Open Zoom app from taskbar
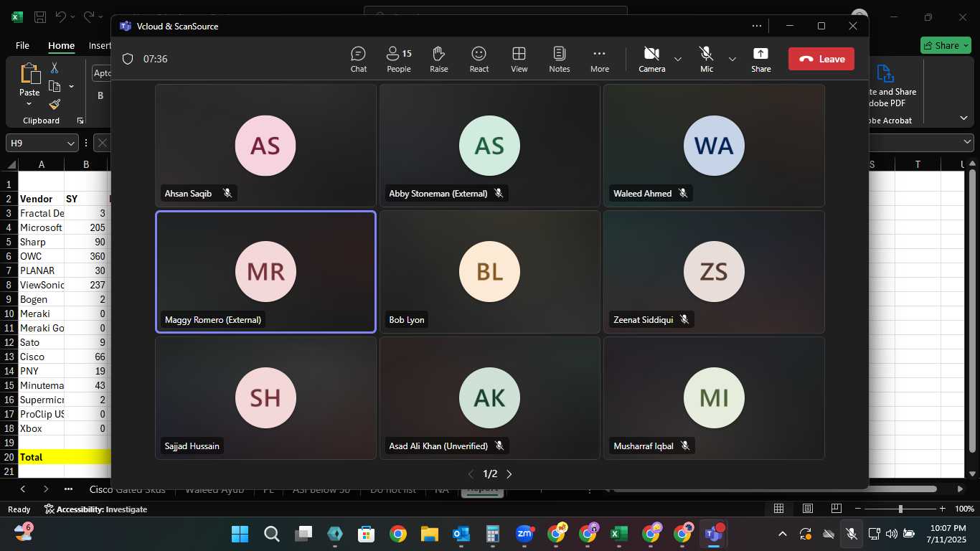 [524, 534]
